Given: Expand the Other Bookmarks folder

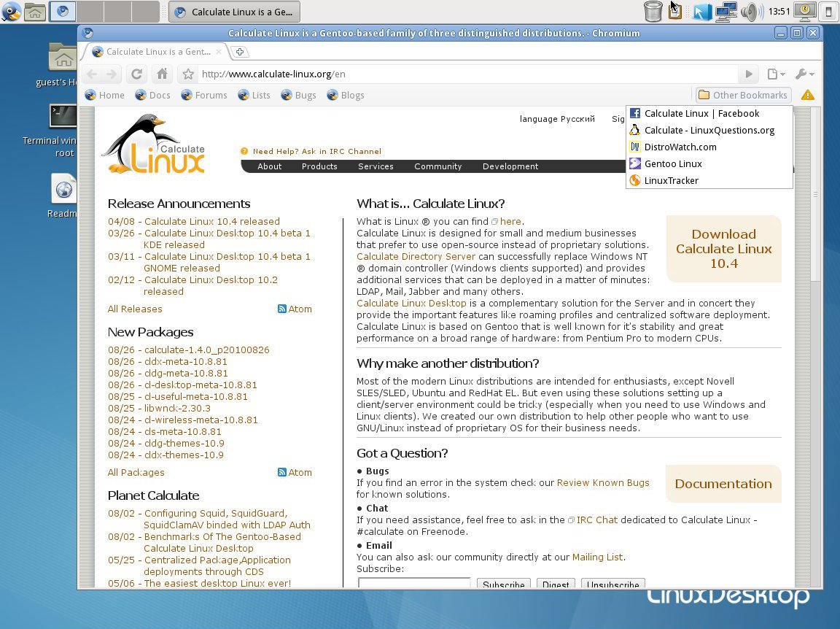Looking at the screenshot, I should (743, 95).
